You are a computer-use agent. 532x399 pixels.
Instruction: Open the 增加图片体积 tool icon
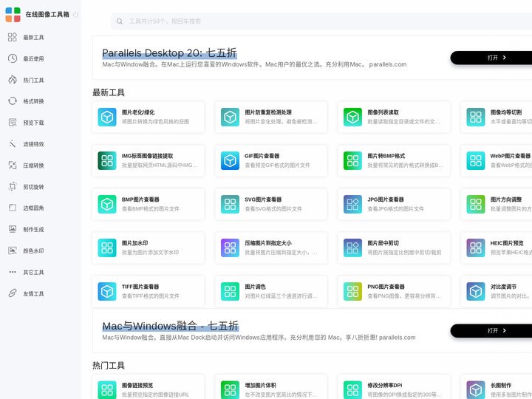coord(230,390)
